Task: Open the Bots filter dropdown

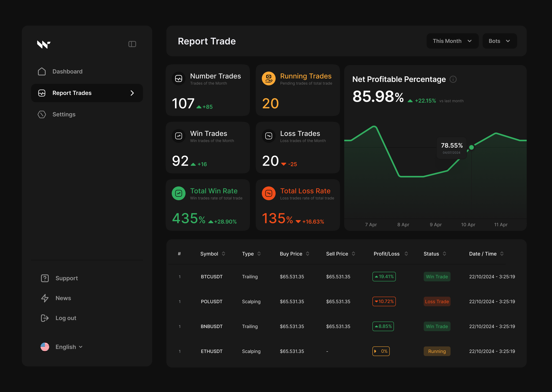Action: click(499, 41)
